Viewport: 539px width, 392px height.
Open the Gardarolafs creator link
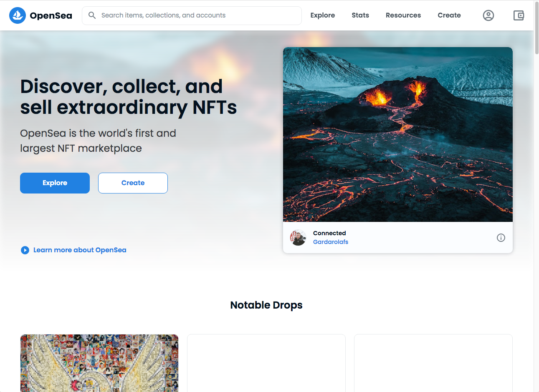tap(331, 242)
